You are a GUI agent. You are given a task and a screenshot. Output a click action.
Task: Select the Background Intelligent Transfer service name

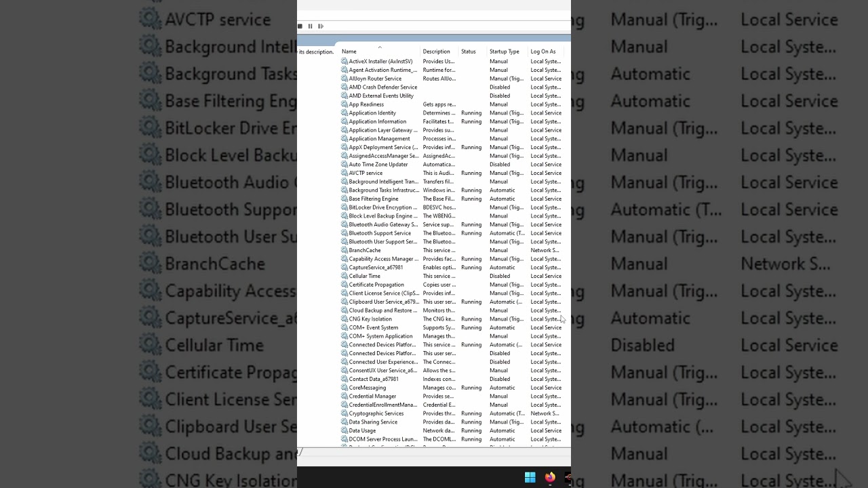tap(384, 182)
